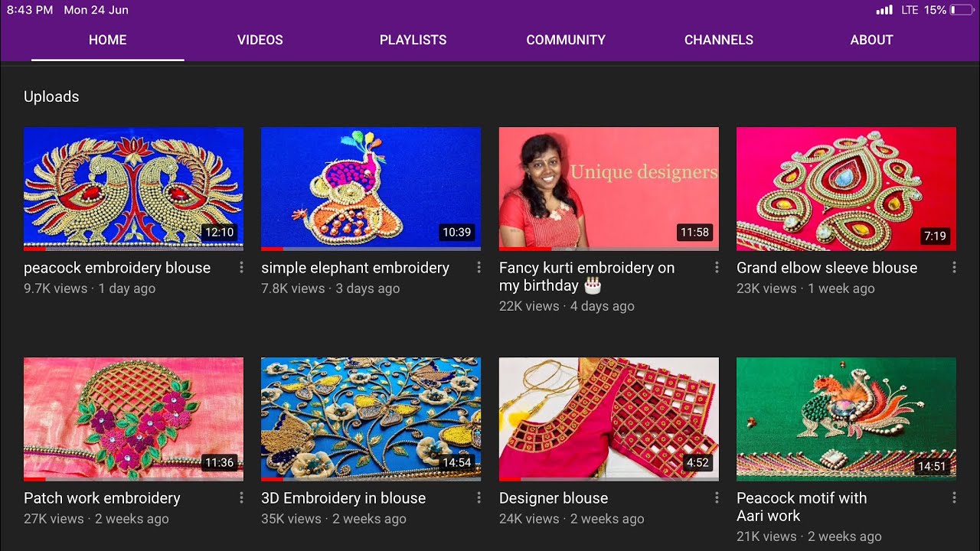Open the 'simple elephant embroidery' title

(355, 268)
